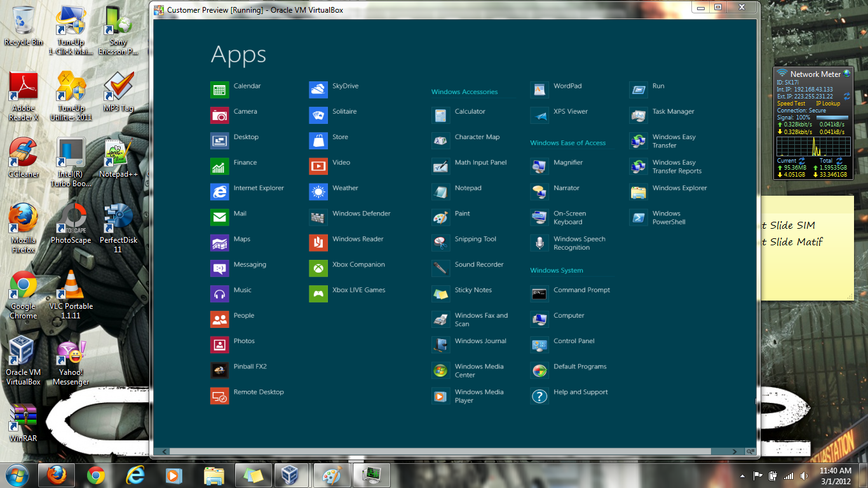Open the Remote Desktop app icon
Image resolution: width=868 pixels, height=488 pixels.
pyautogui.click(x=220, y=396)
